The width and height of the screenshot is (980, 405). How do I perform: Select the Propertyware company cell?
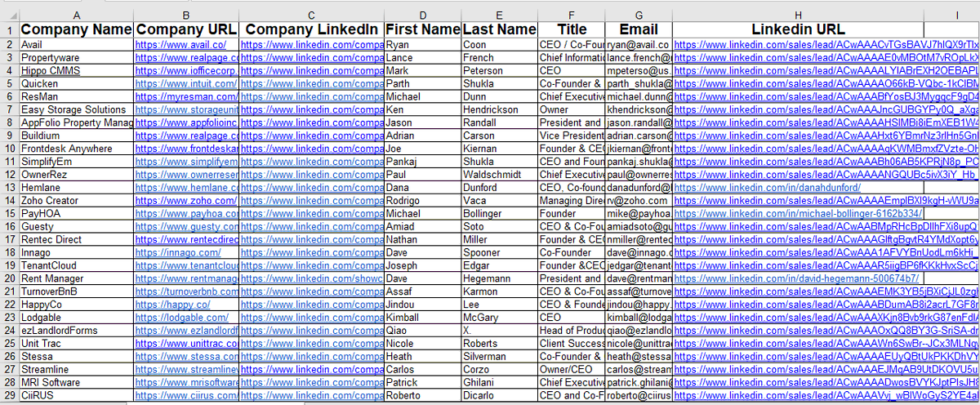pyautogui.click(x=76, y=58)
